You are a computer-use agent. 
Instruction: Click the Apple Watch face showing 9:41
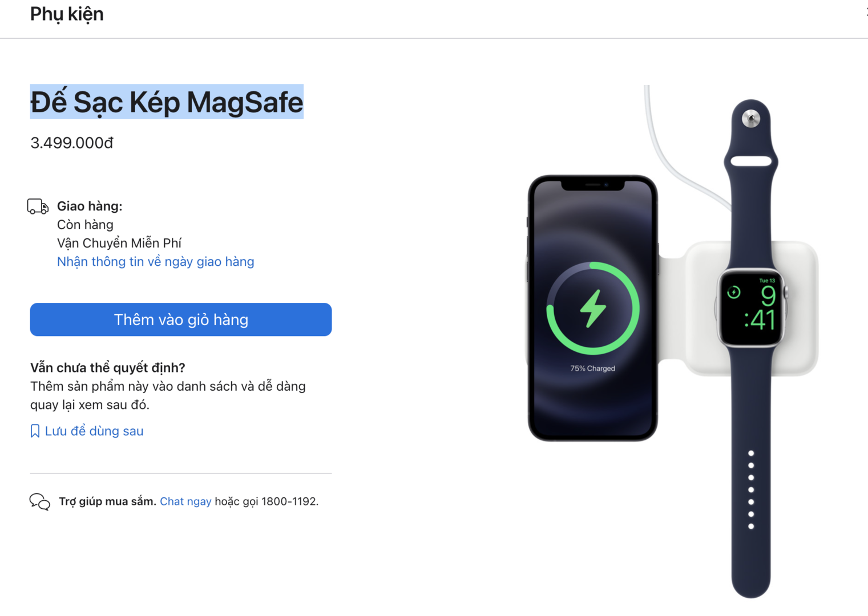(751, 308)
